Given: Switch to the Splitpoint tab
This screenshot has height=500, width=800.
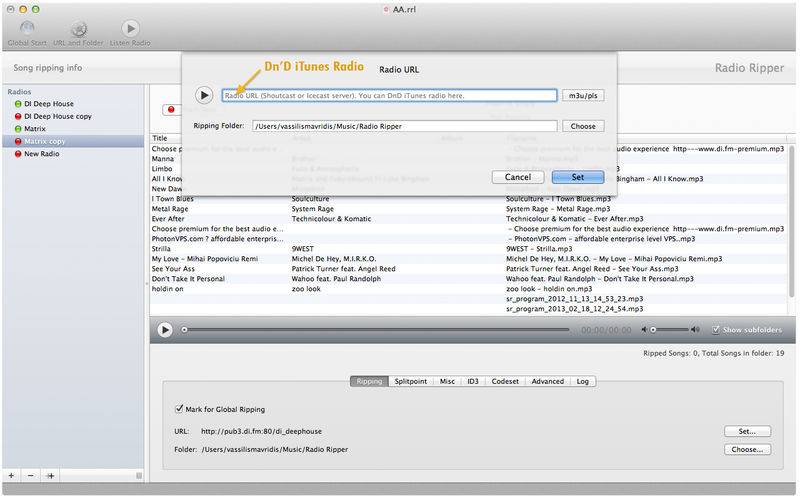Looking at the screenshot, I should (x=411, y=381).
